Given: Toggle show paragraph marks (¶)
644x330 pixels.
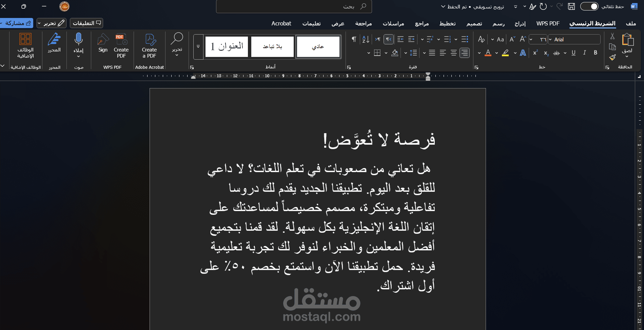Looking at the screenshot, I should (354, 39).
